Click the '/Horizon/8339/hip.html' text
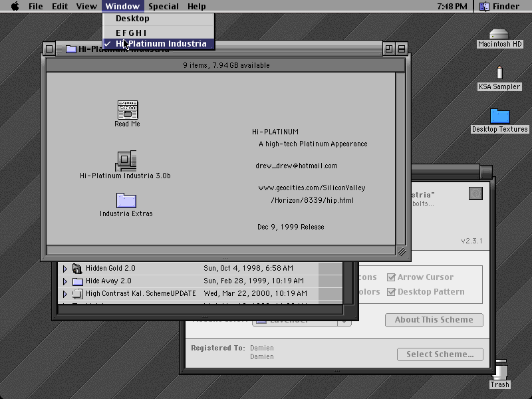 click(312, 201)
